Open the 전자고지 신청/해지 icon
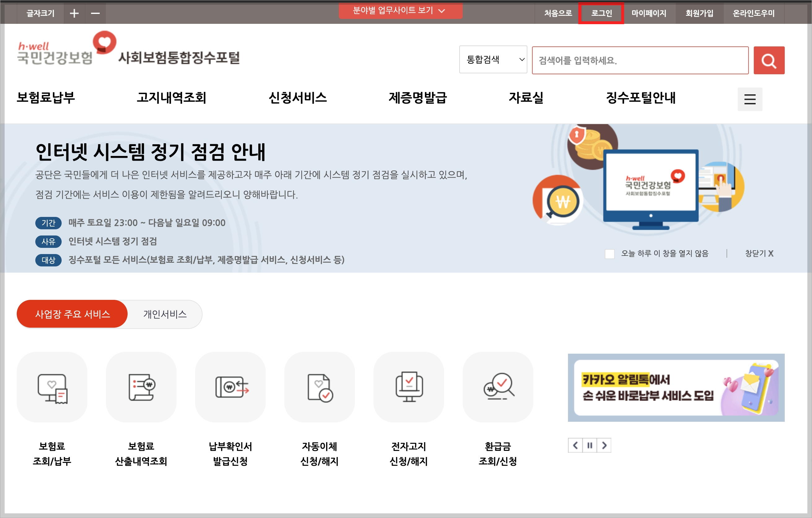The image size is (812, 518). [409, 388]
